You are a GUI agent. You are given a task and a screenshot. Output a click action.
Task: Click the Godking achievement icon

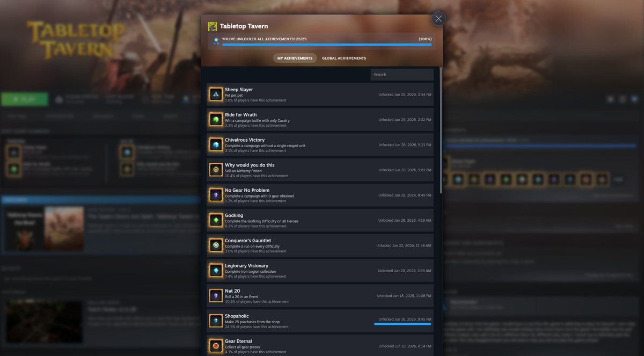click(216, 220)
